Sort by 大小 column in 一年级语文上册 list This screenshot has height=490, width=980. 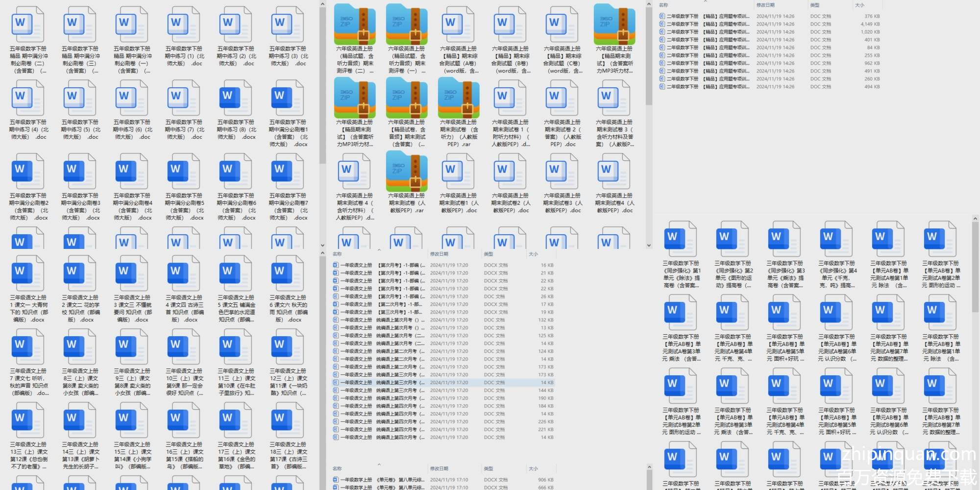[x=533, y=254]
